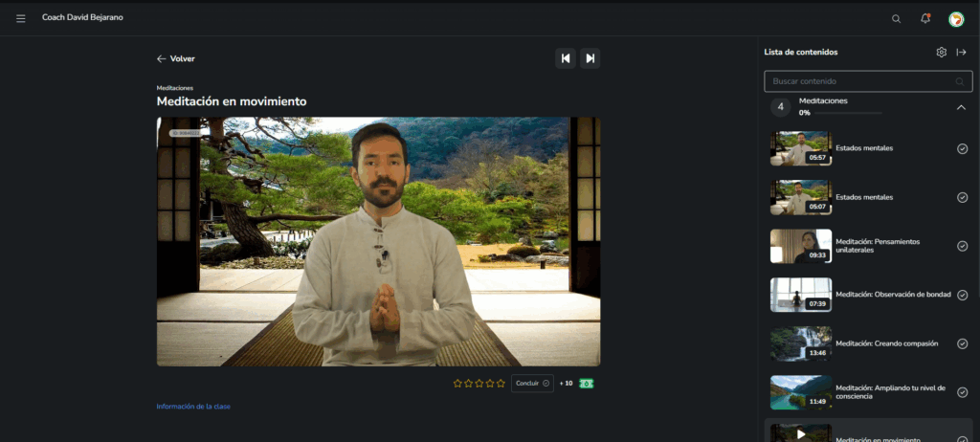Click 'Coach David Bejarano' site title
The height and width of the screenshot is (442, 980).
82,17
